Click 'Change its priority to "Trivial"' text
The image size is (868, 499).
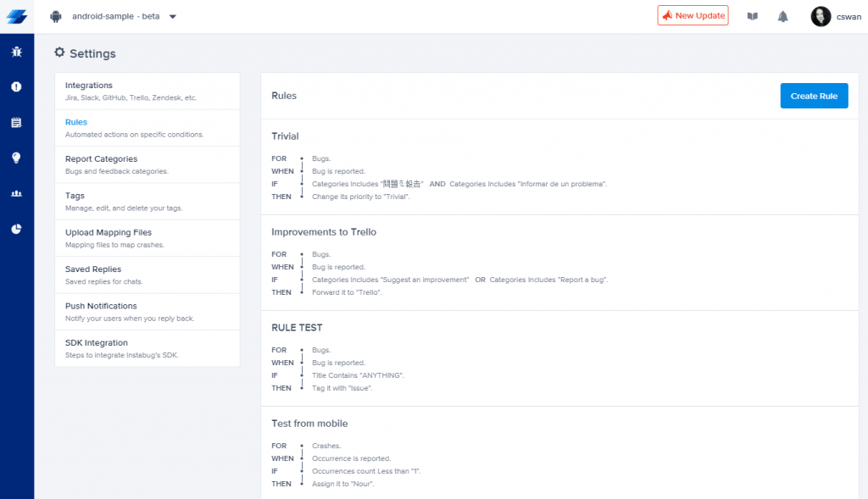[361, 197]
